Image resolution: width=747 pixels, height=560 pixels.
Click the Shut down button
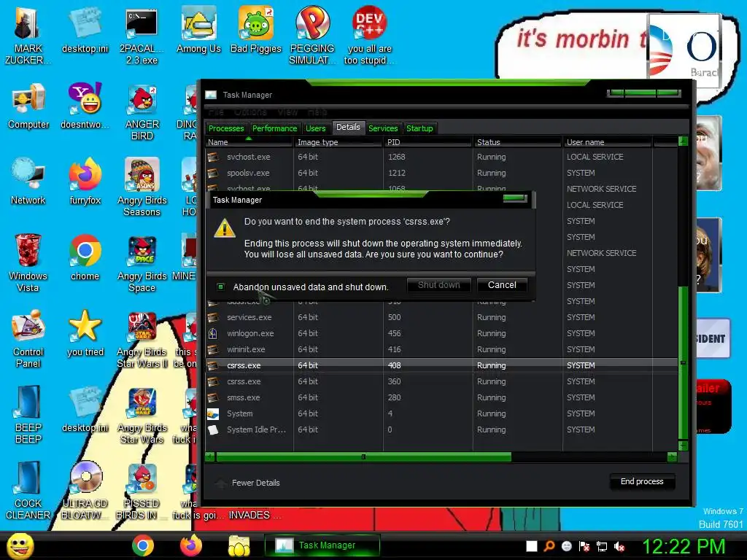[x=438, y=285]
